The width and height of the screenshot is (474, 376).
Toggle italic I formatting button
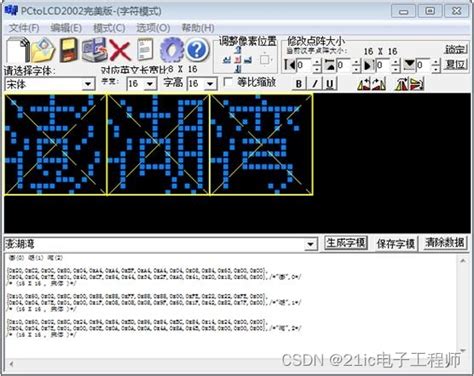[315, 84]
